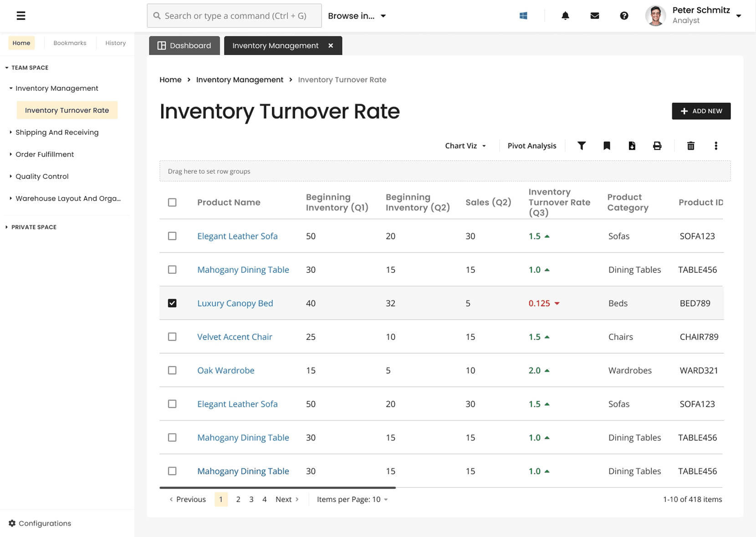756x537 pixels.
Task: Switch to the History sidebar tab
Action: (x=115, y=43)
